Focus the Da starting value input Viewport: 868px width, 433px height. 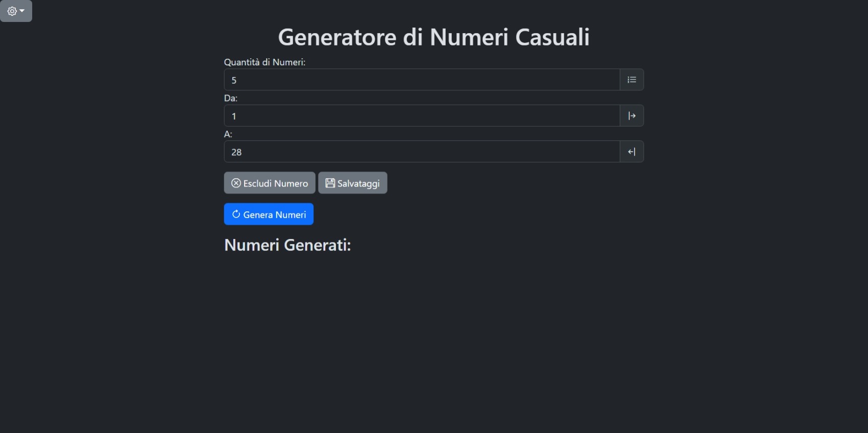(x=422, y=116)
